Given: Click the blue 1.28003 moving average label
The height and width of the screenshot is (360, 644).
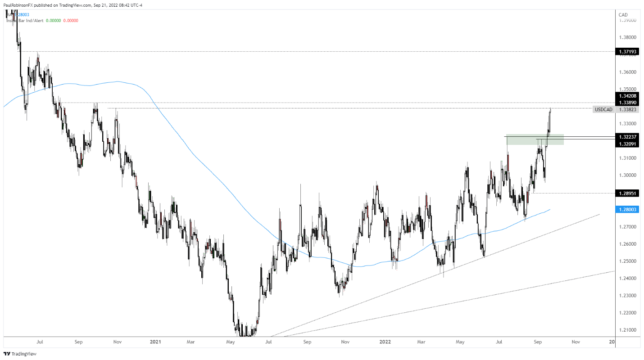Looking at the screenshot, I should point(627,210).
